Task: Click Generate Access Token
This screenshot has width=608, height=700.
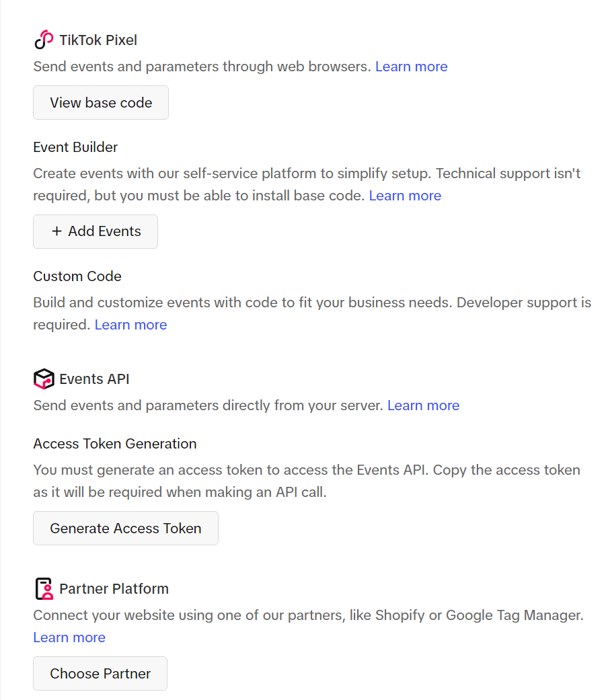Action: click(126, 529)
